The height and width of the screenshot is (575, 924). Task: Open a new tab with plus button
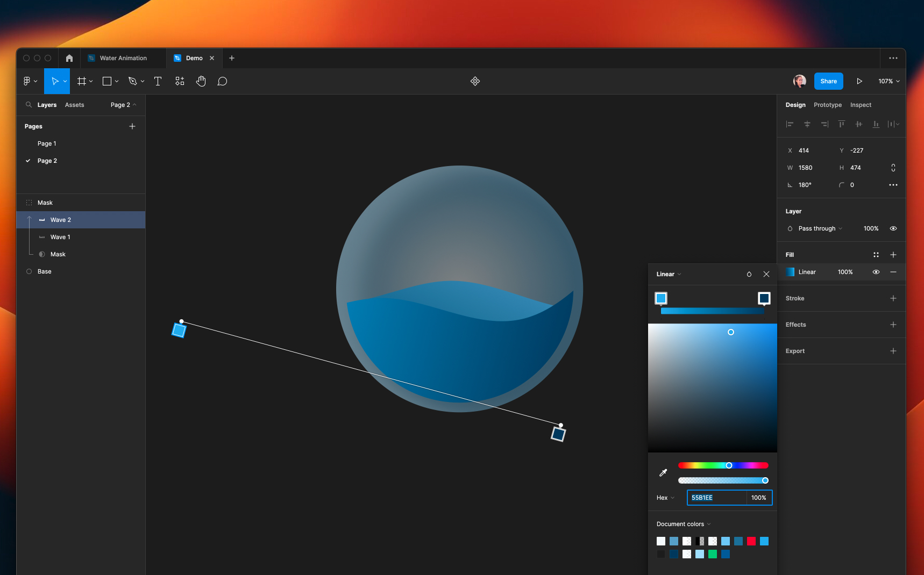pyautogui.click(x=232, y=58)
